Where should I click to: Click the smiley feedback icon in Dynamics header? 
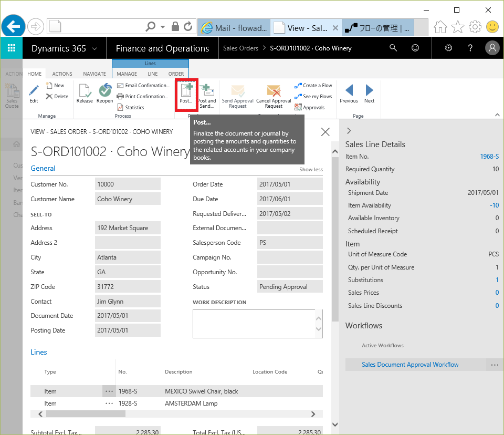tap(415, 48)
